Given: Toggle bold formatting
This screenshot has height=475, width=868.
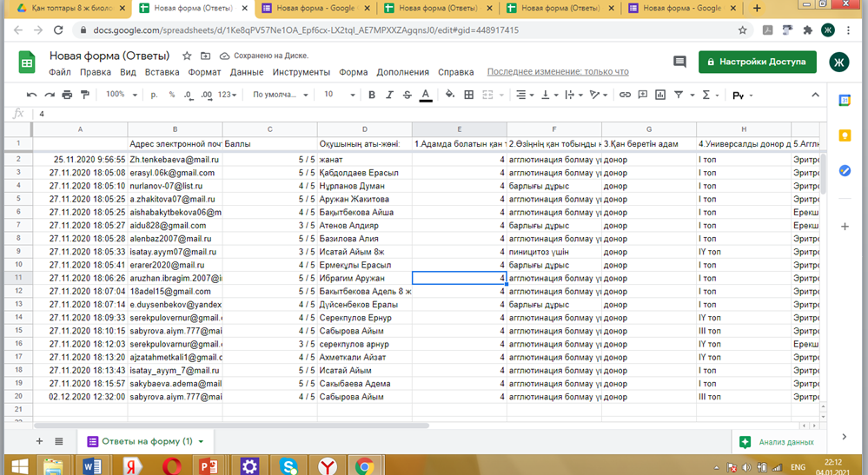Looking at the screenshot, I should point(372,96).
